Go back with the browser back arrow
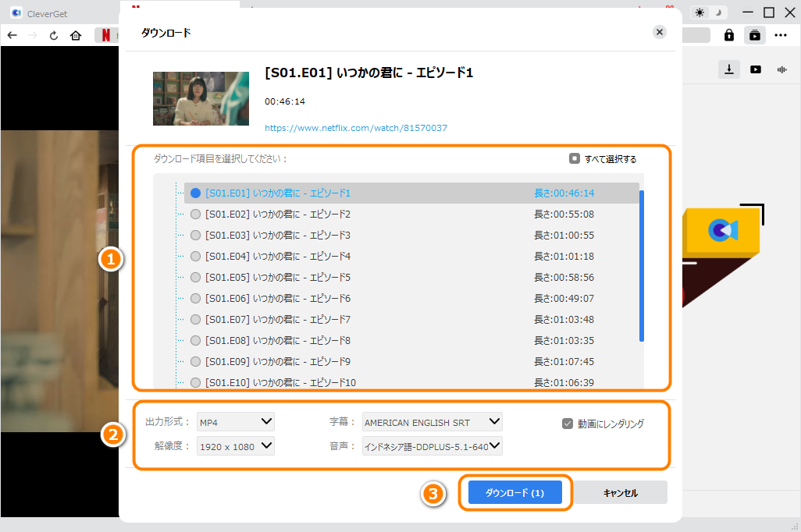Screen dimensions: 801x532 tap(12, 35)
